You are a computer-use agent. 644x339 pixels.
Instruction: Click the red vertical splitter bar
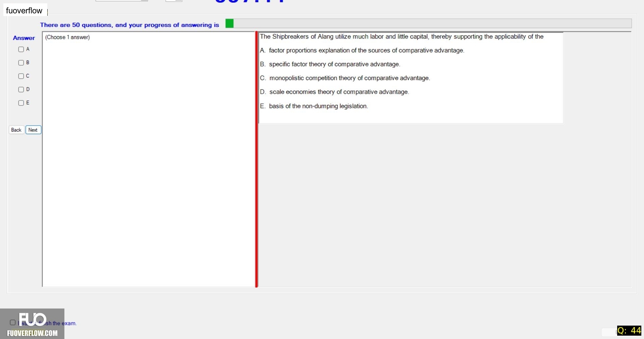(257, 159)
